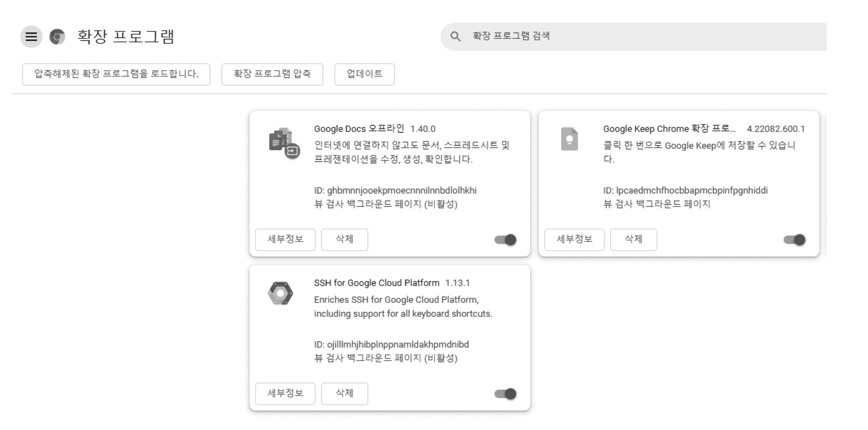Open 백그라운드 페이지 (비활성) link for Google Docs 오프라인
The height and width of the screenshot is (430, 868).
click(x=402, y=204)
